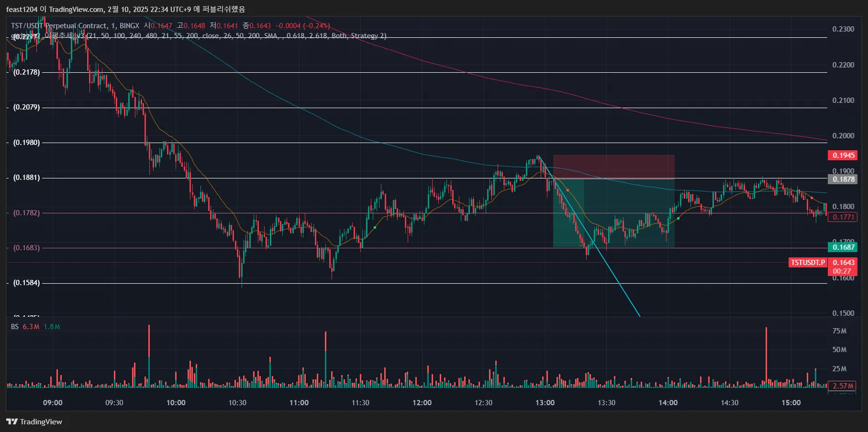The width and height of the screenshot is (868, 432).
Task: Select the (0.1881) horizontal level label
Action: click(27, 177)
